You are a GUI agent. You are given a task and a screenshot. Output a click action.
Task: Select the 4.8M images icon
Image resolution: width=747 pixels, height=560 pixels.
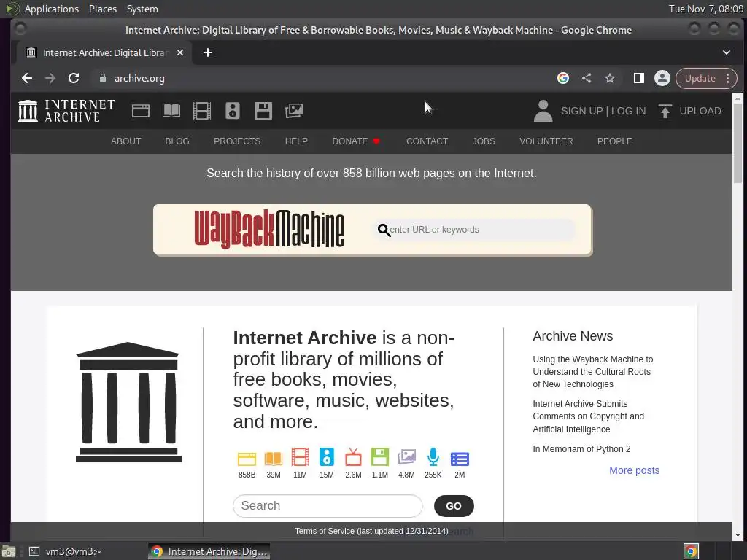tap(406, 457)
